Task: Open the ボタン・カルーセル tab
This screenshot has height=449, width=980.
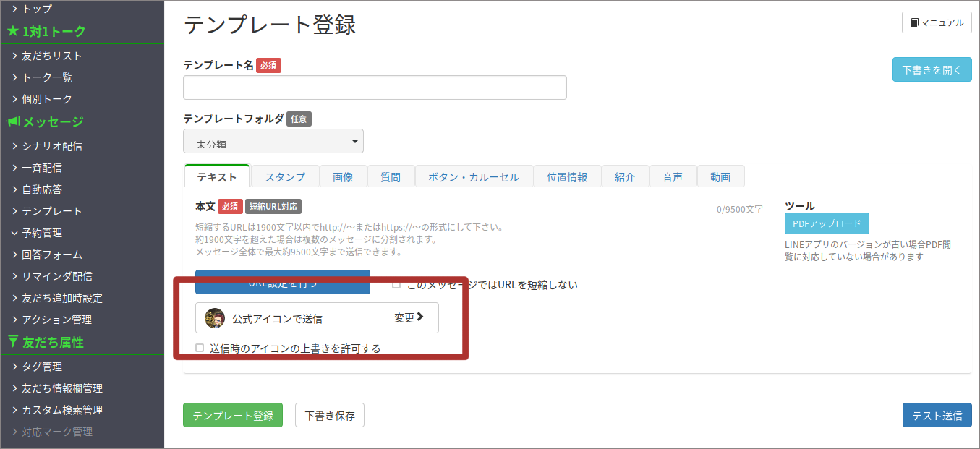Action: [x=474, y=176]
